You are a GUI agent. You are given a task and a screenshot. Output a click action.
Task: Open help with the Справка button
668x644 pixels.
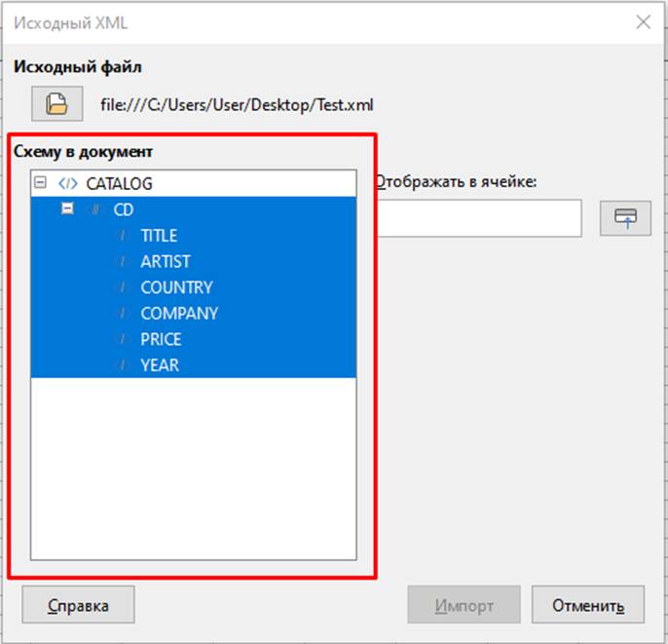(78, 605)
